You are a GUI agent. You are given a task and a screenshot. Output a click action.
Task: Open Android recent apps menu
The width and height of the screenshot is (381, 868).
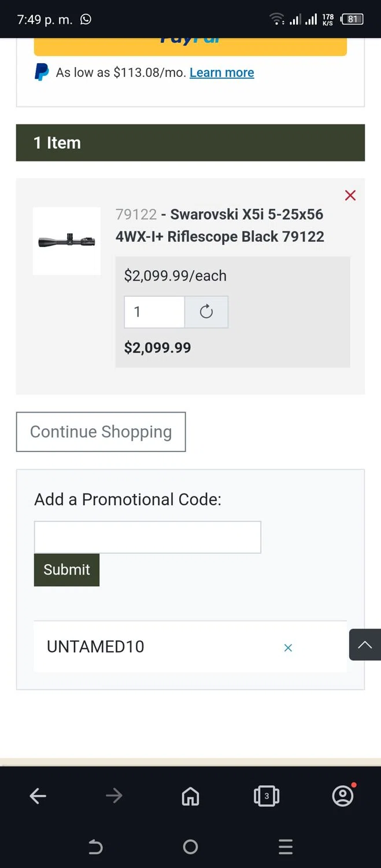point(286,847)
